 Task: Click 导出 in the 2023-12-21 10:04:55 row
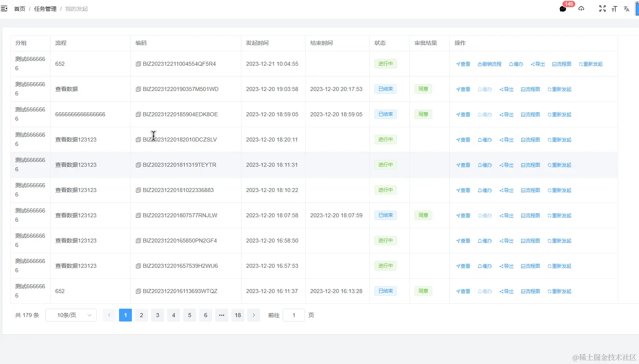pos(538,64)
